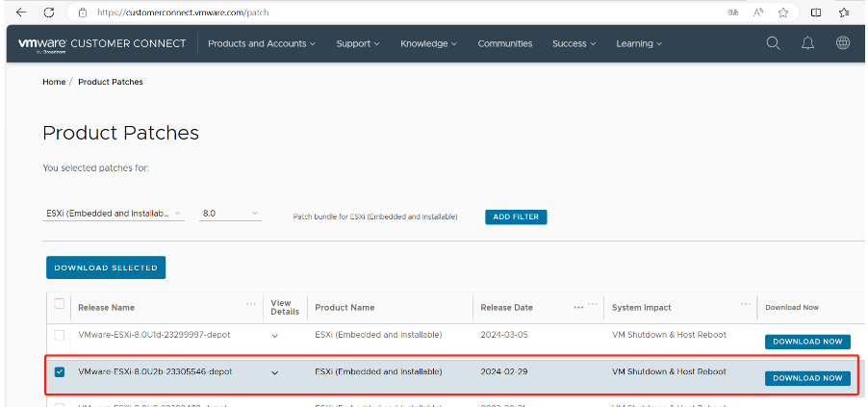Viewport: 868px width, 407px height.
Task: Check the VMware-ESXi-8.0U1d-23299997-depot checkbox
Action: 60,335
